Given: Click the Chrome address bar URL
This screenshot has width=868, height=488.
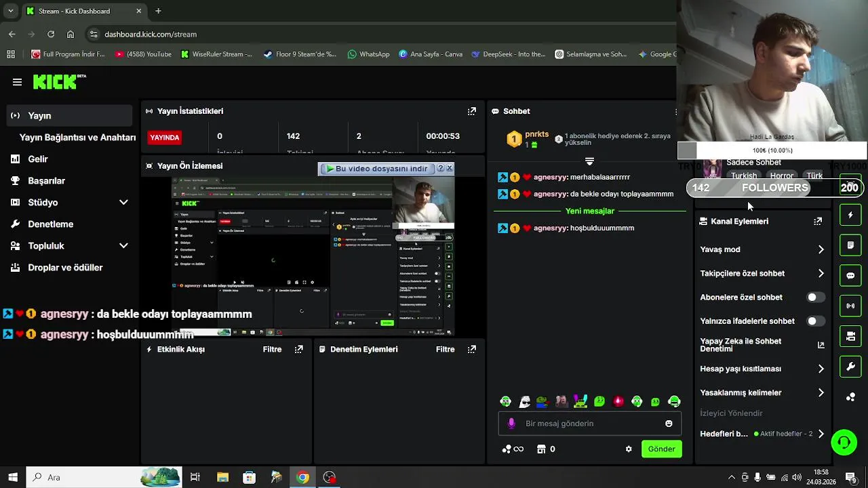Looking at the screenshot, I should tap(151, 34).
